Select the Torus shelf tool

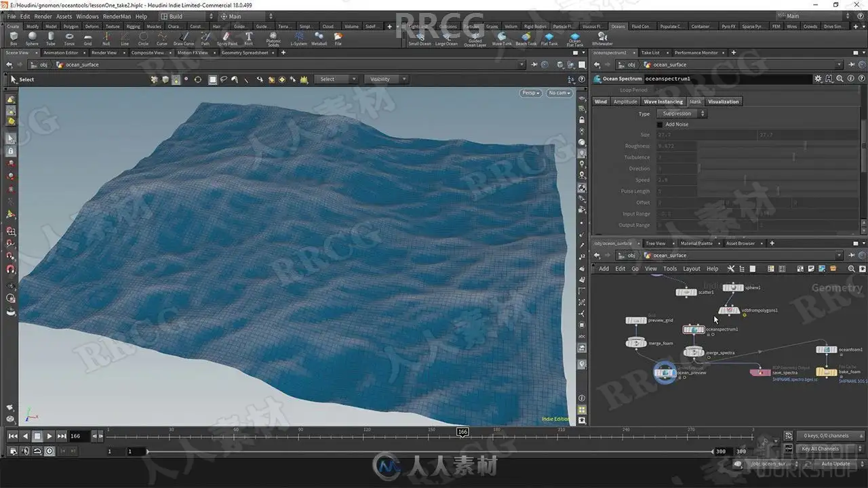[69, 39]
